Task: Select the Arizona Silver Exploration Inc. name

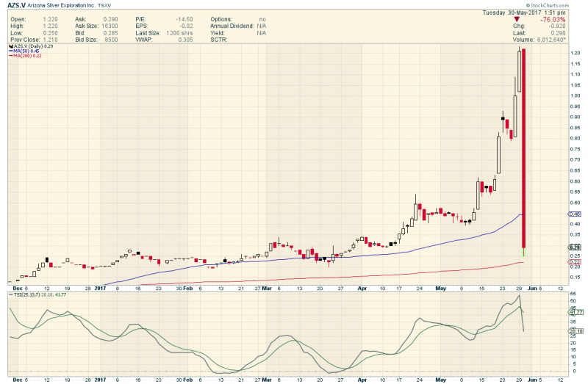Action: 62,6
